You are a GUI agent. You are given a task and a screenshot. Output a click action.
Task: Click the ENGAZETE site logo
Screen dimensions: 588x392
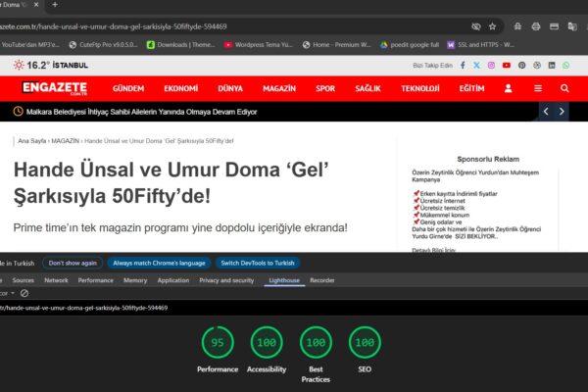(55, 88)
